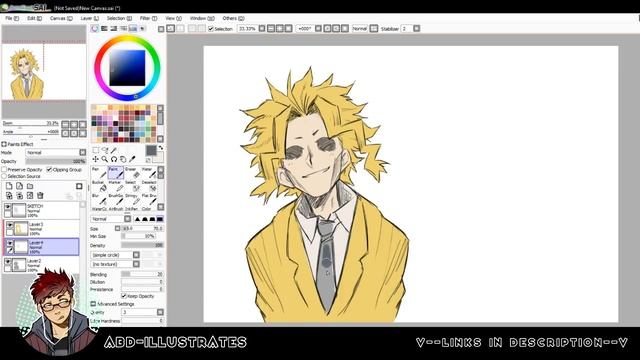
Task: Show the color wheel panel icon
Action: 95,29
